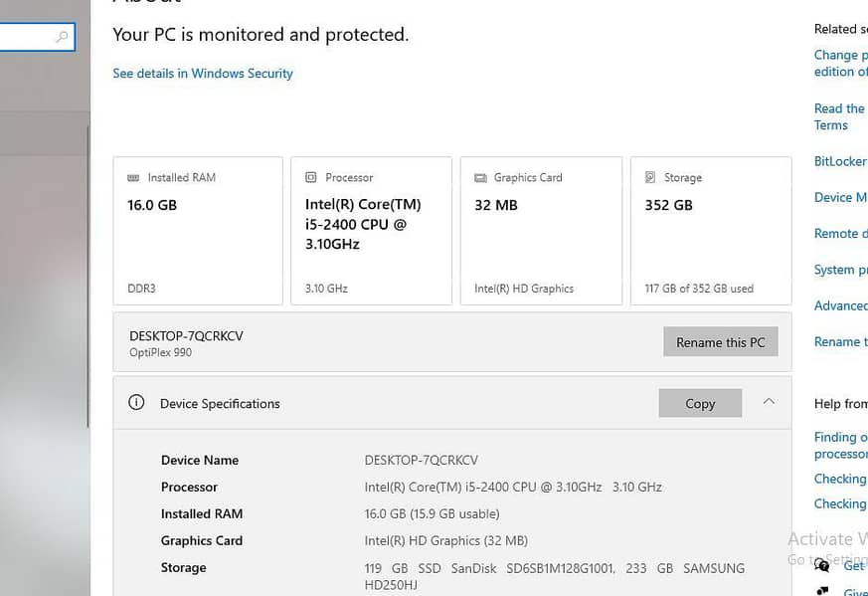Select the 16.0 GB Installed RAM card

198,231
